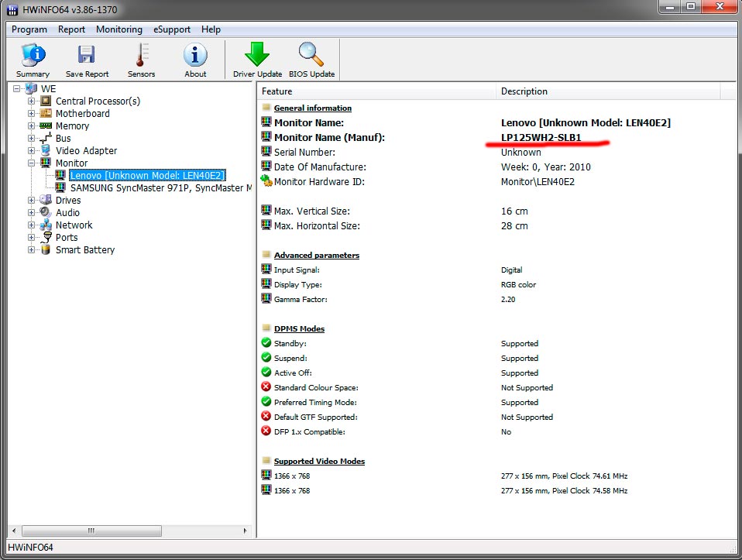Viewport: 742px width, 560px height.
Task: Collapse the Monitor node
Action: [x=31, y=163]
